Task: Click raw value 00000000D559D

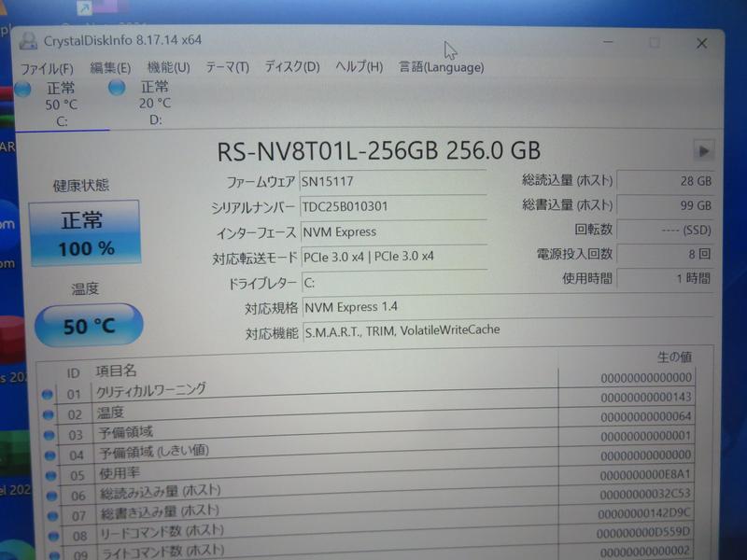Action: [643, 533]
